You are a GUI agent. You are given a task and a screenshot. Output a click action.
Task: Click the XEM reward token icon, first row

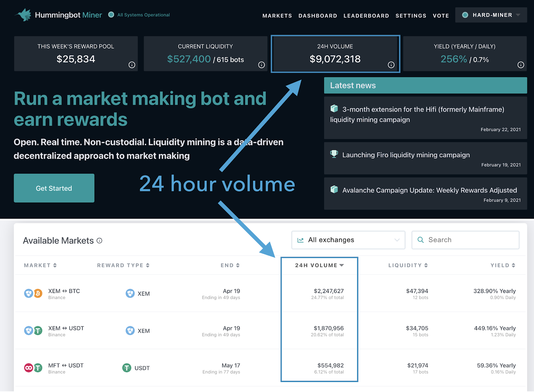(x=130, y=294)
